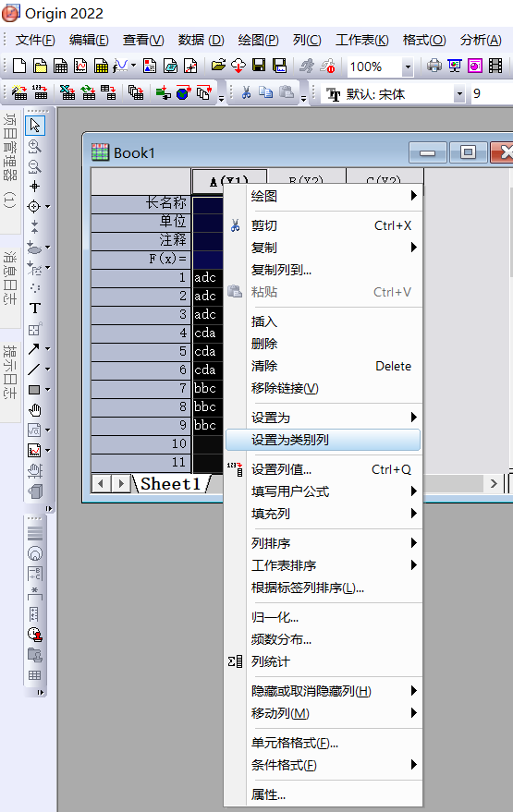The height and width of the screenshot is (812, 513).
Task: Click the sheet tab scroll-right arrow
Action: tap(121, 484)
